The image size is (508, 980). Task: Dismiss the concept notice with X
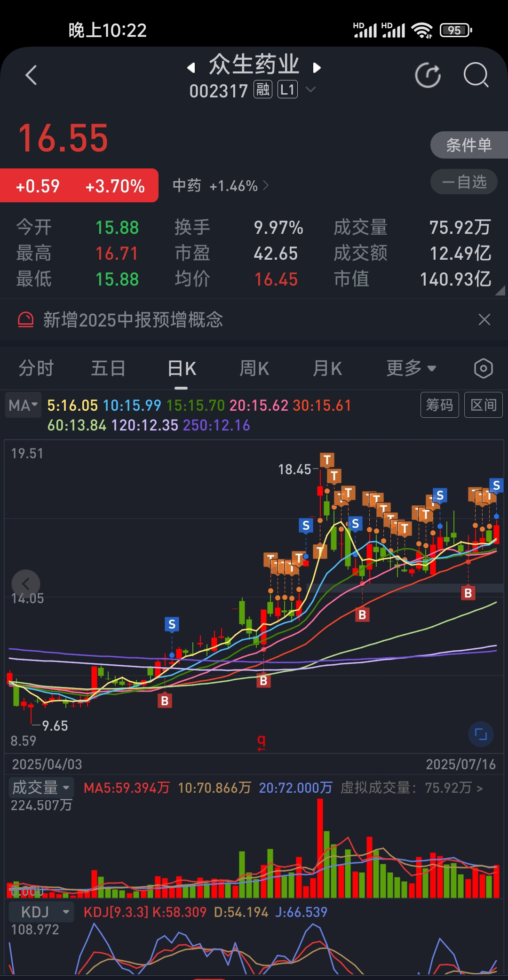click(484, 320)
